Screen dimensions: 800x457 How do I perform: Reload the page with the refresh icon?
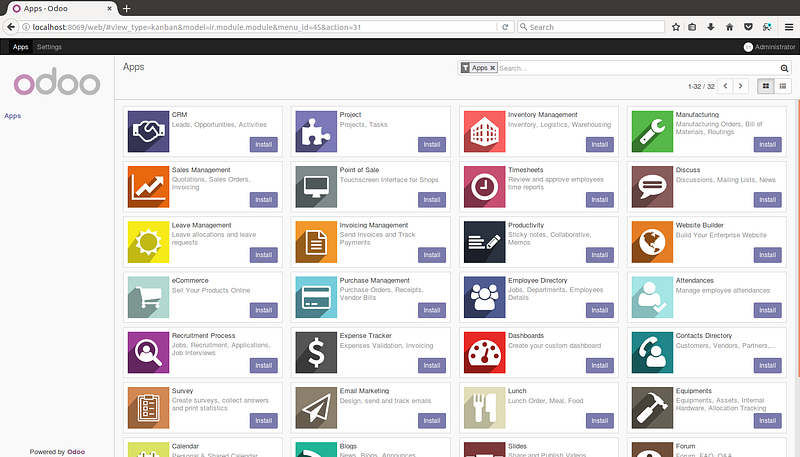point(505,27)
